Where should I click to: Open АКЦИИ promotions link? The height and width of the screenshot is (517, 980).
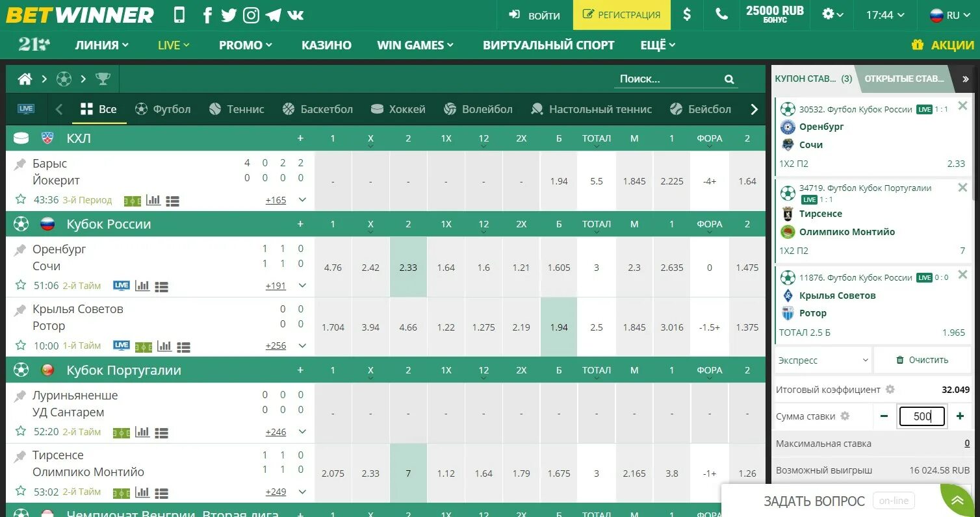pos(943,45)
